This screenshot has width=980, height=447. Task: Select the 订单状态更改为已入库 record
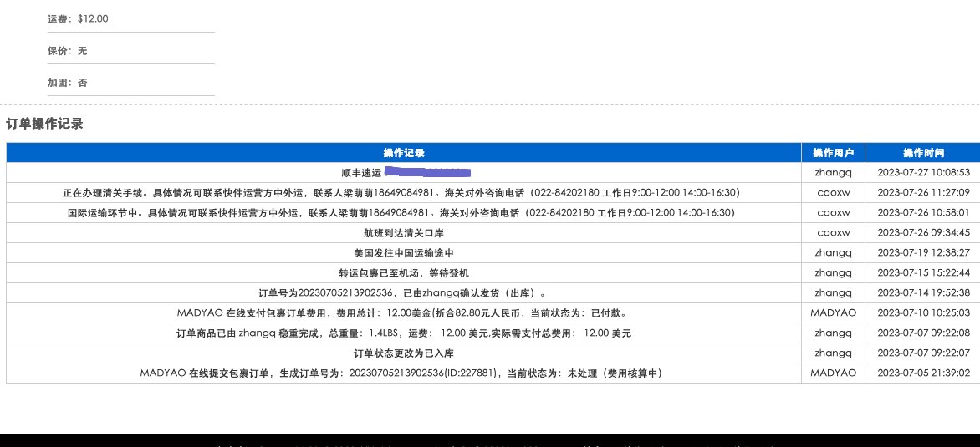pos(404,353)
